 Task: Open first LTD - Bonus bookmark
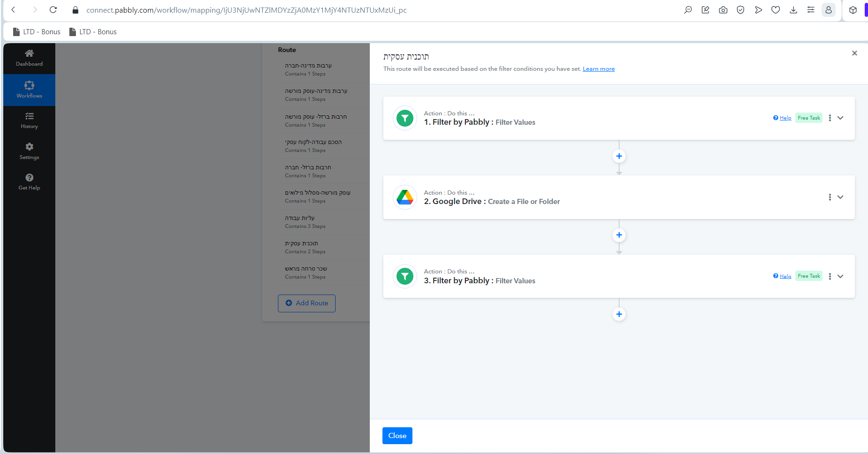[37, 32]
